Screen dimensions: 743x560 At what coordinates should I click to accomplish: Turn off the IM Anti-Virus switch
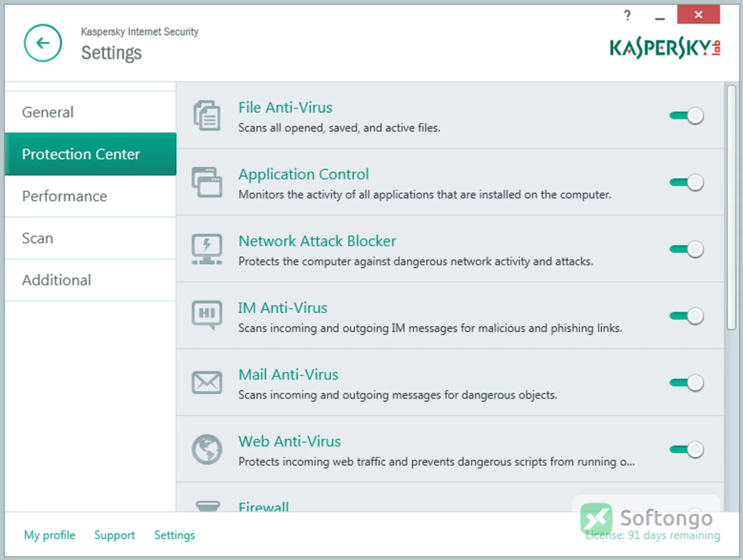point(687,316)
